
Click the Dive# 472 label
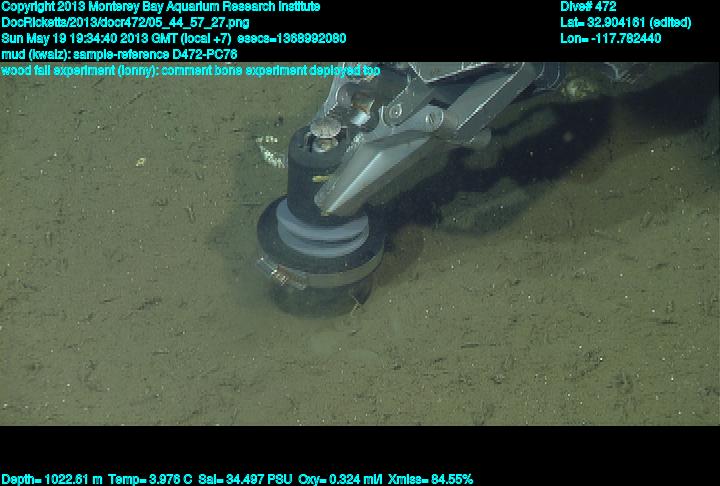click(x=588, y=7)
